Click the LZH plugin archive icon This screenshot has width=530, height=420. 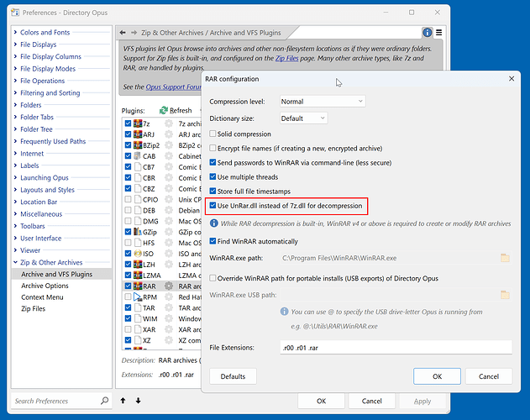138,264
